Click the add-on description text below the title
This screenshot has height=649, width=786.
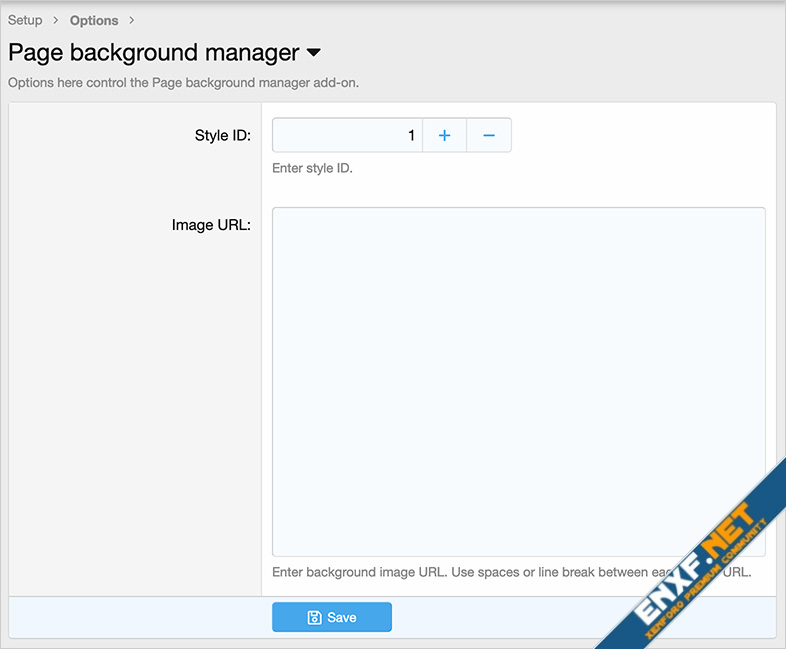click(183, 83)
